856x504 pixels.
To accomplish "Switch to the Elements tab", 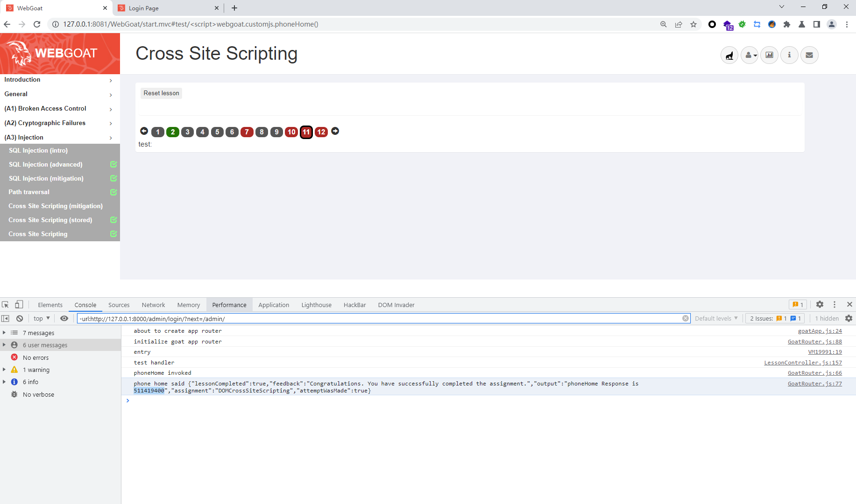I will tap(50, 305).
